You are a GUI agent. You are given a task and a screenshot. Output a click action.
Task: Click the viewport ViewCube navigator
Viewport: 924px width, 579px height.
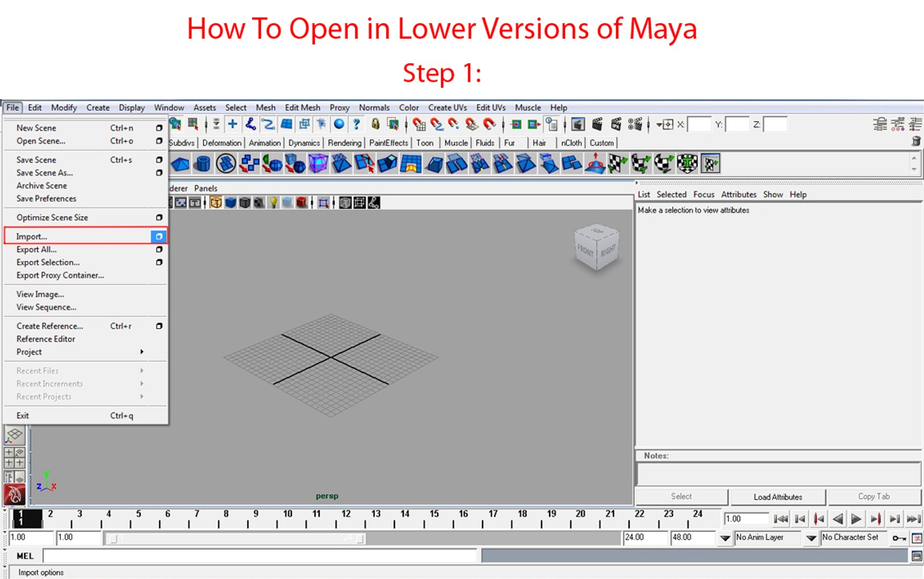coord(597,247)
